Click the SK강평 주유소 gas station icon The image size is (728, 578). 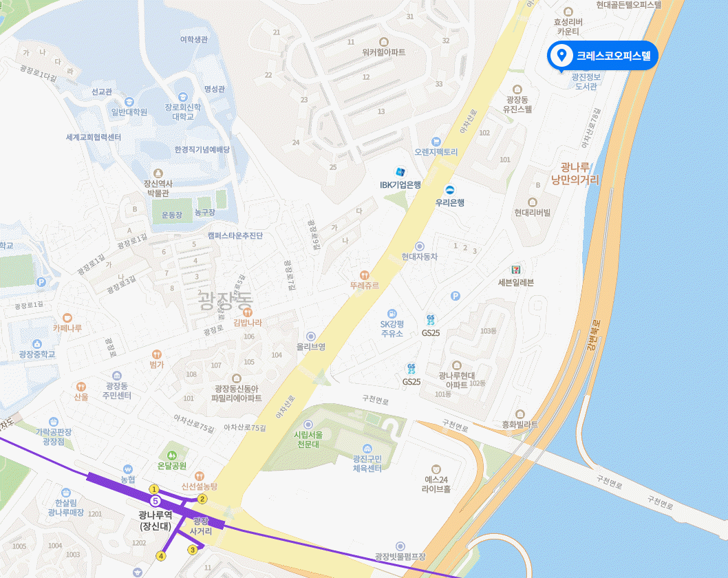[x=392, y=313]
